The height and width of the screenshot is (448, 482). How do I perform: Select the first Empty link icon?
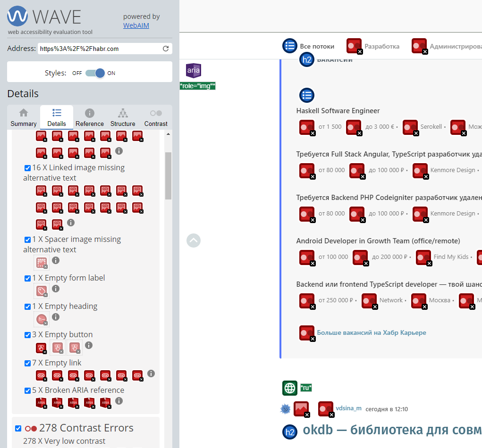click(x=41, y=375)
